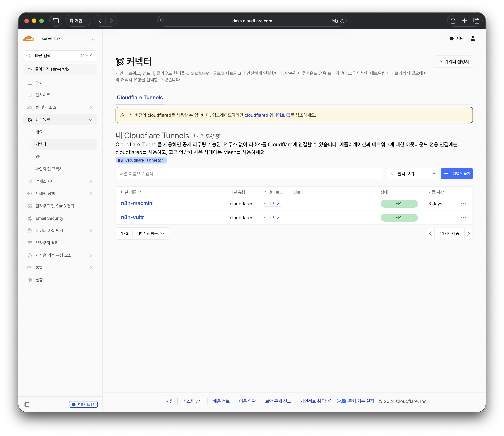Open 개요 at top of sidebar
The width and height of the screenshot is (504, 436).
60,83
